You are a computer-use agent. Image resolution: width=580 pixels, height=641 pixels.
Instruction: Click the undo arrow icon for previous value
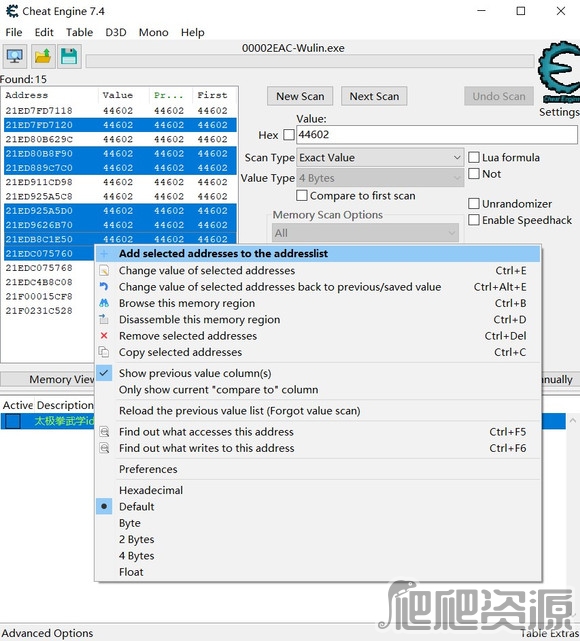pyautogui.click(x=104, y=287)
